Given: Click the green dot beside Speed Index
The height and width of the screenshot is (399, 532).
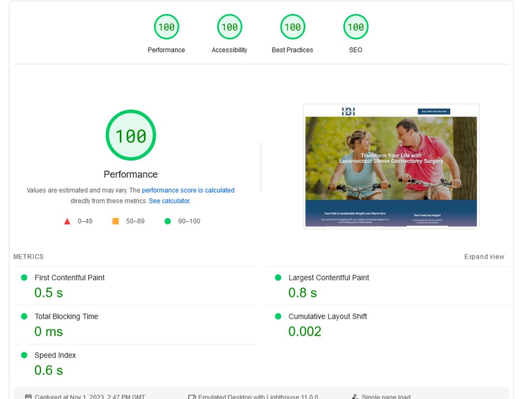Looking at the screenshot, I should pos(24,355).
